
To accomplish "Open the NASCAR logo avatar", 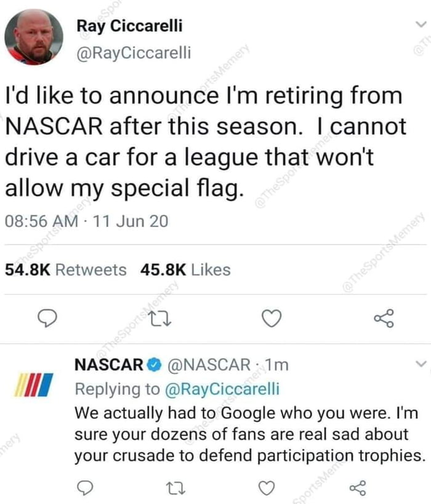I will point(34,384).
